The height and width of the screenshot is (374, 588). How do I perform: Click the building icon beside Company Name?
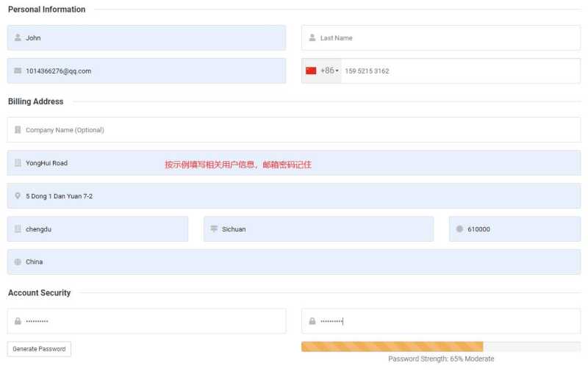(x=18, y=129)
